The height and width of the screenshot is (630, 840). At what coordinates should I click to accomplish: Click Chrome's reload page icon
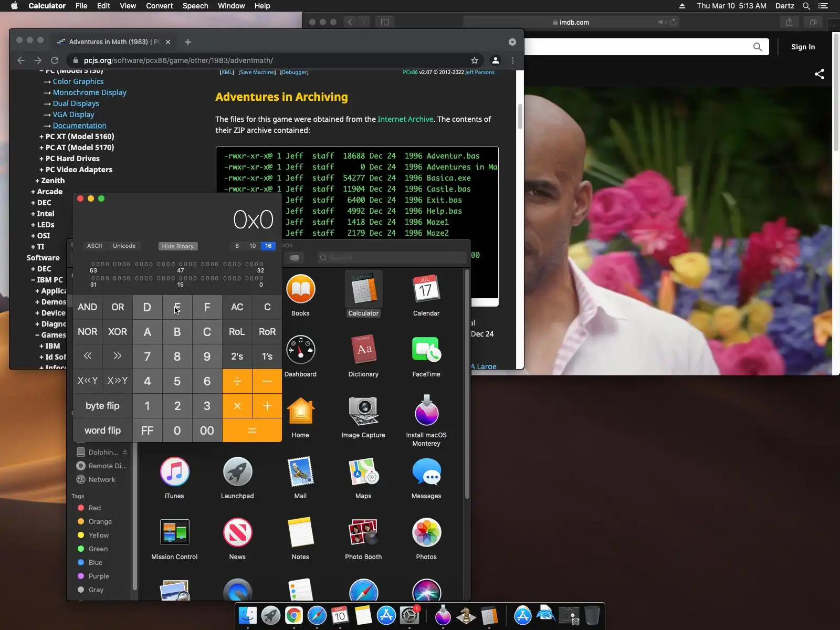(x=55, y=60)
